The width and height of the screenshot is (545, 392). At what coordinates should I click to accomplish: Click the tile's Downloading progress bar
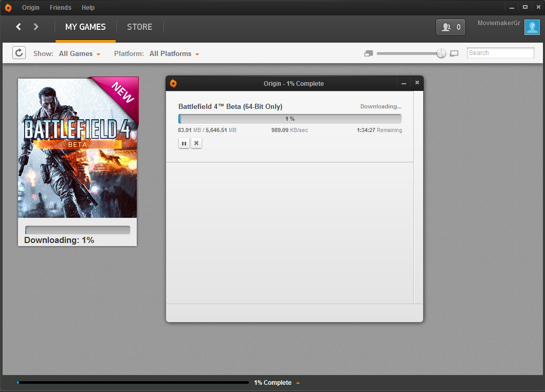78,230
